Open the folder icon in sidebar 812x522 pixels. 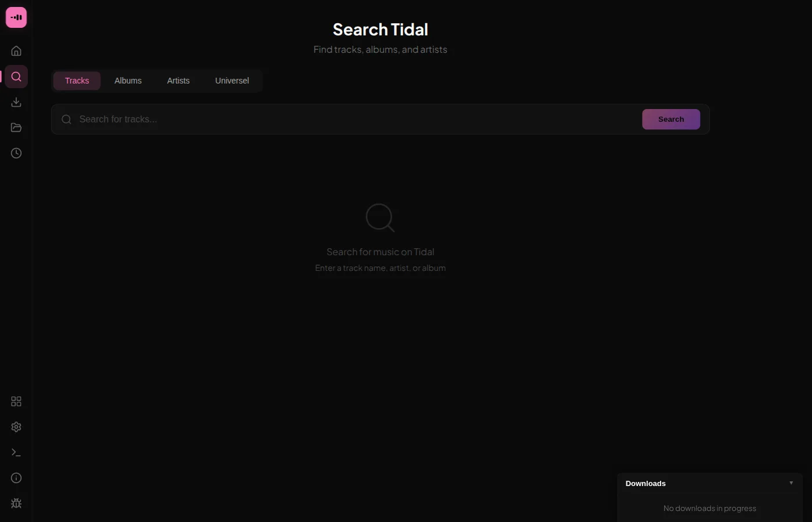(x=16, y=128)
